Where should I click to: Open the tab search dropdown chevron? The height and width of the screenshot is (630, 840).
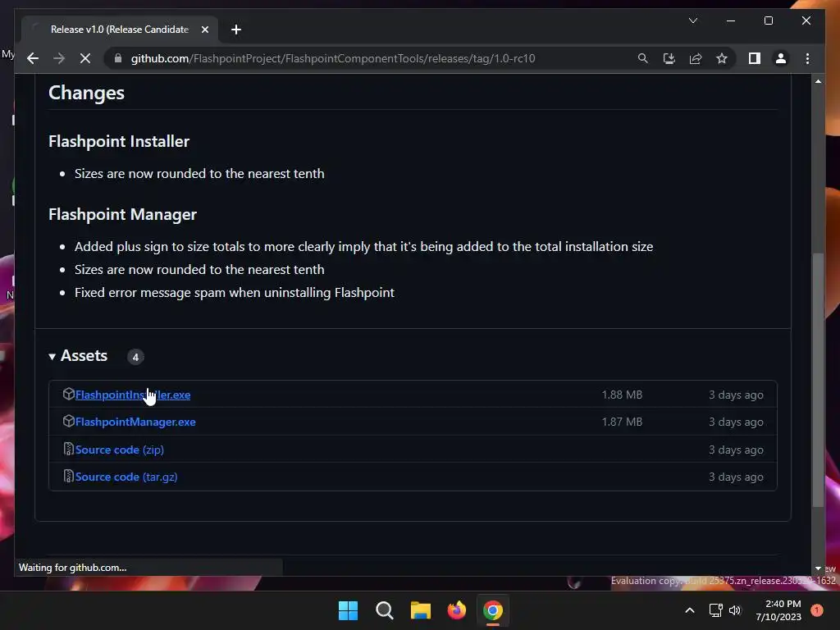tap(692, 21)
